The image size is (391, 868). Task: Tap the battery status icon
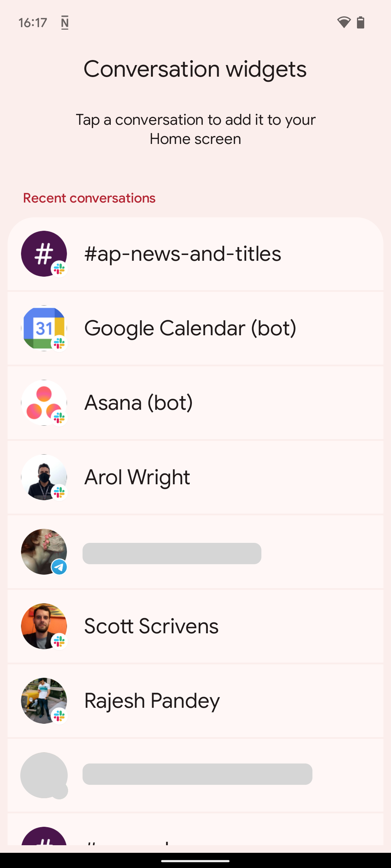361,22
